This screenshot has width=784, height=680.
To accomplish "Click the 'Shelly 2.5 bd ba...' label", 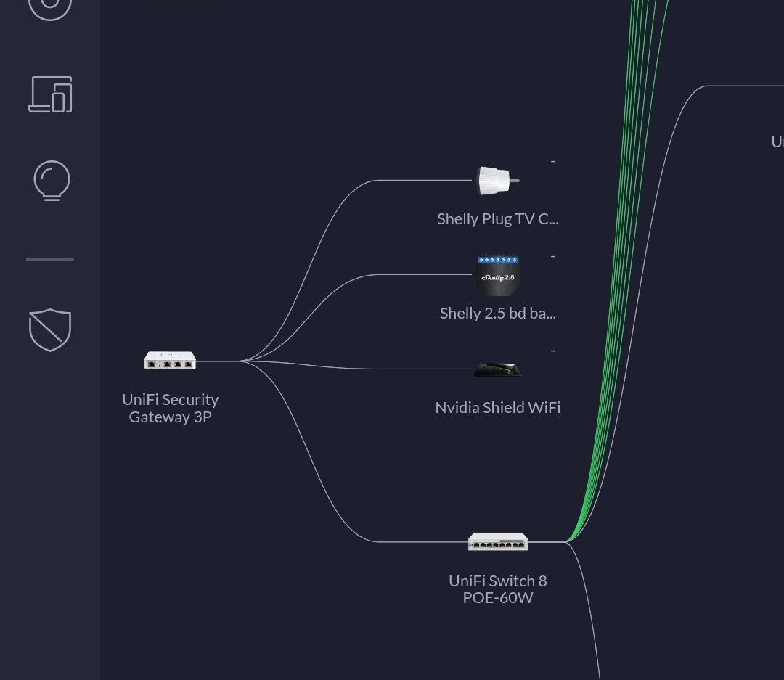I will click(497, 314).
